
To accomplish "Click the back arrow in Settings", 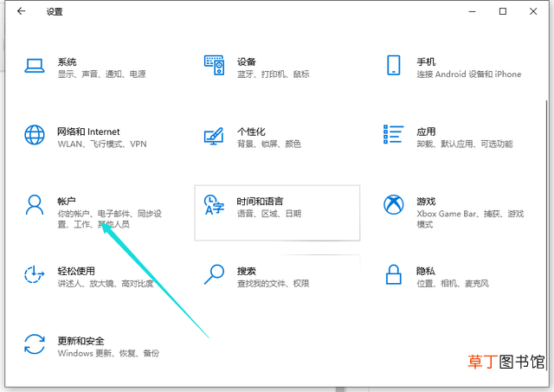I will pos(21,11).
